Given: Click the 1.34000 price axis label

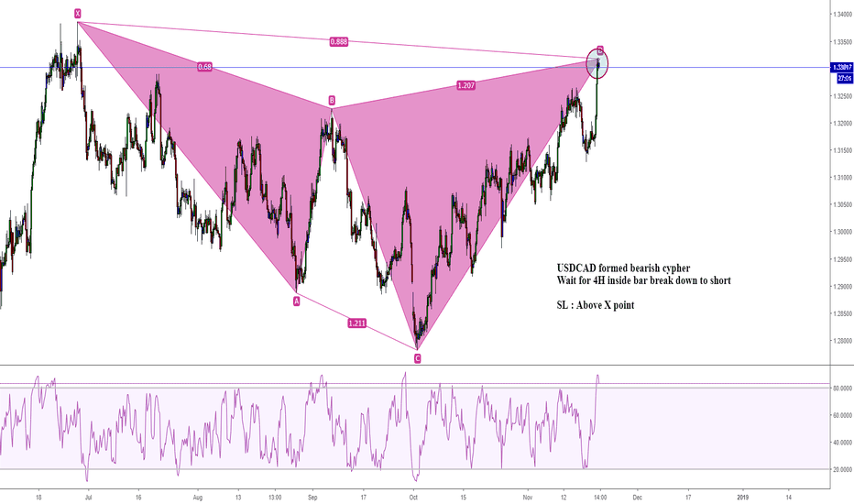Looking at the screenshot, I should (x=842, y=15).
